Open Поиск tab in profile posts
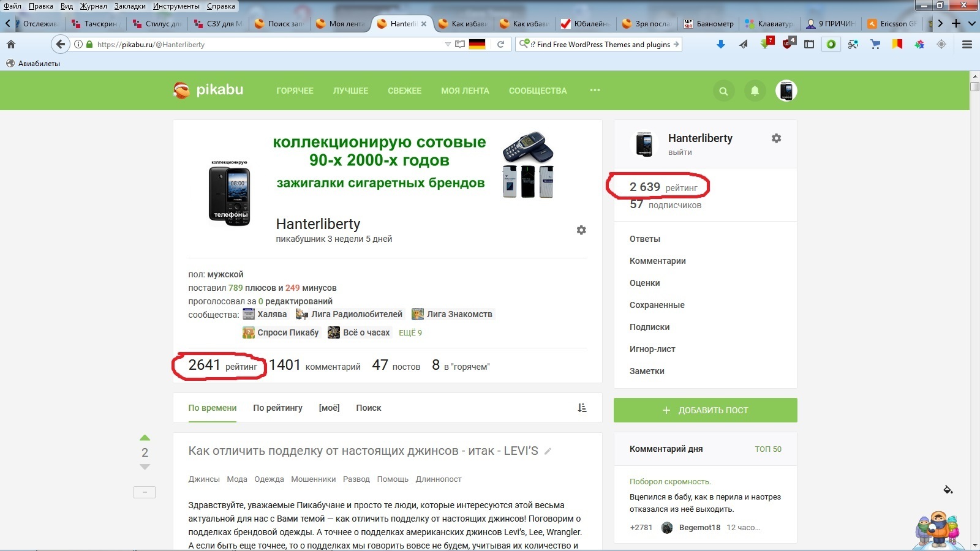980x551 pixels. tap(368, 408)
